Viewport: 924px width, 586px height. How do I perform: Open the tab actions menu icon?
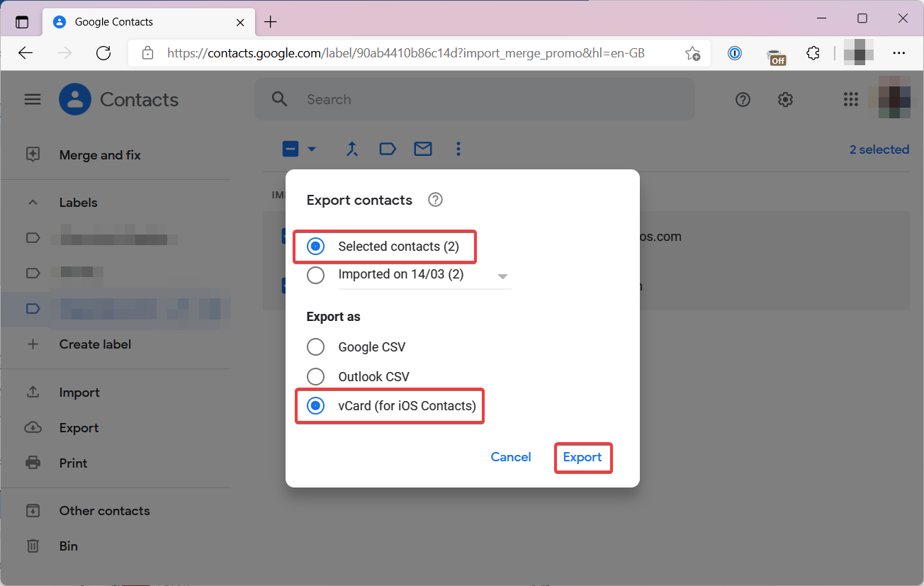tap(22, 22)
